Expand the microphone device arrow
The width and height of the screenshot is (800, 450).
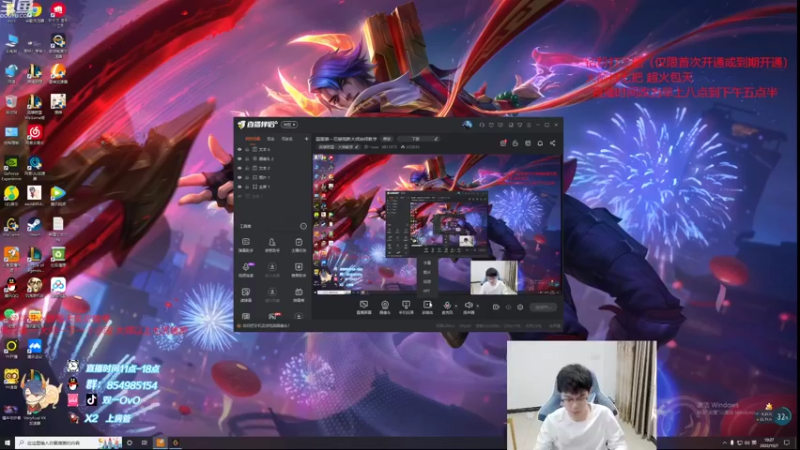click(x=456, y=306)
